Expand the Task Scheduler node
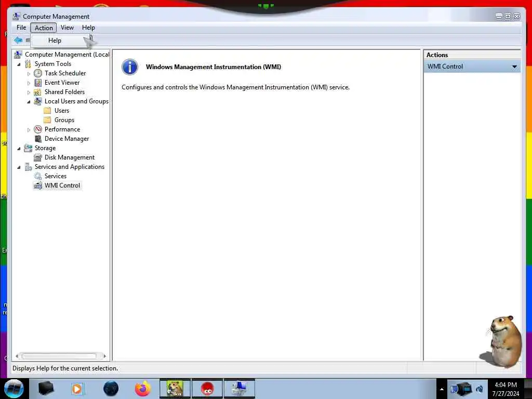Screen dimensions: 532x399 [29, 74]
